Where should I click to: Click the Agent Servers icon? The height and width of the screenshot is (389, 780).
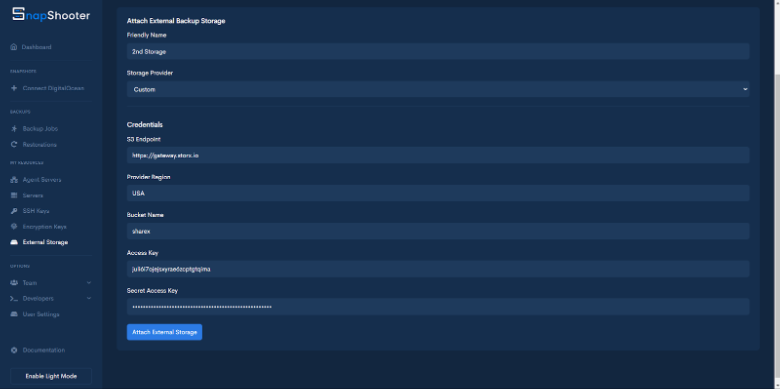tap(14, 180)
